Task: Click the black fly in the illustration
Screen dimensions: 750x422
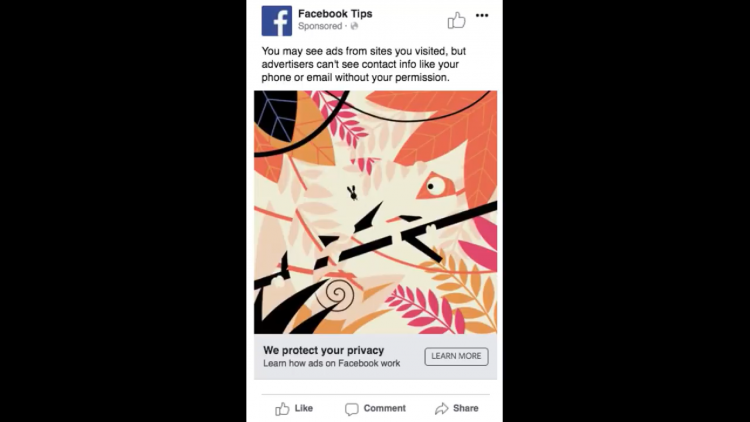Action: [x=353, y=193]
